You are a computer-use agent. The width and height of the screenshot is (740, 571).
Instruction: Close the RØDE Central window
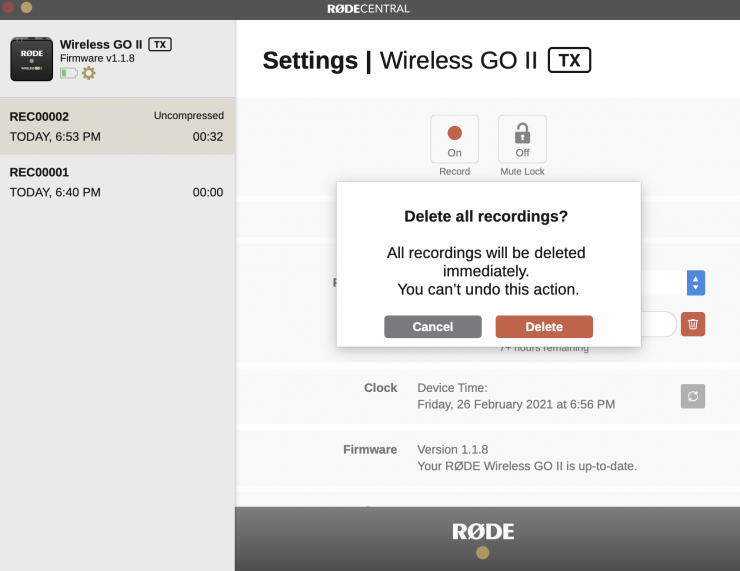coord(9,7)
